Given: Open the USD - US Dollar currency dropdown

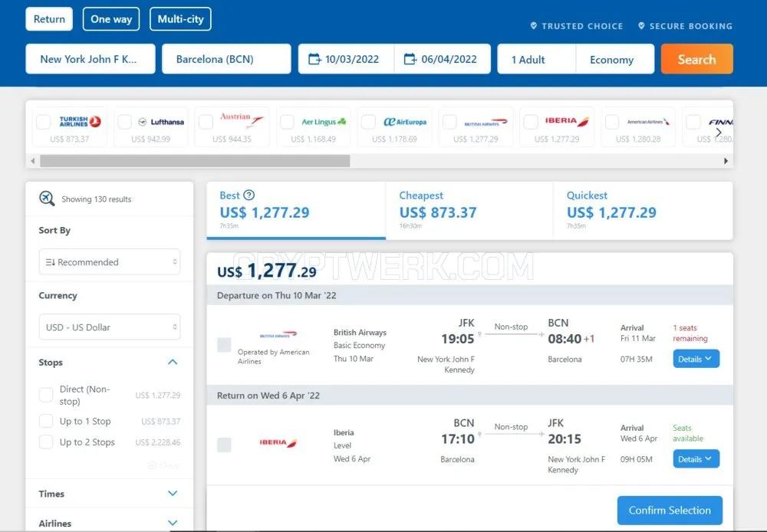Looking at the screenshot, I should pos(110,327).
